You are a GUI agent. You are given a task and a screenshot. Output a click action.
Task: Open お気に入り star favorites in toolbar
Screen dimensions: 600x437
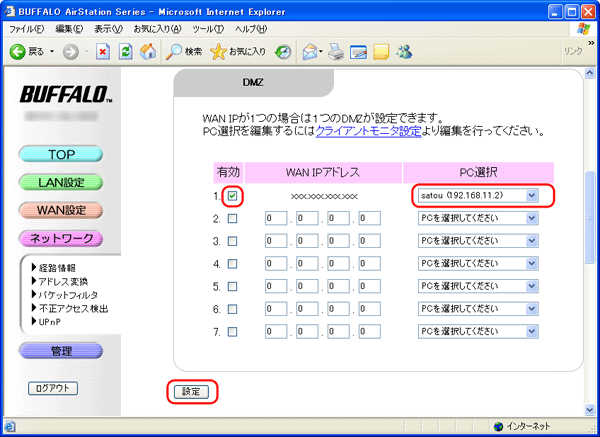[238, 52]
